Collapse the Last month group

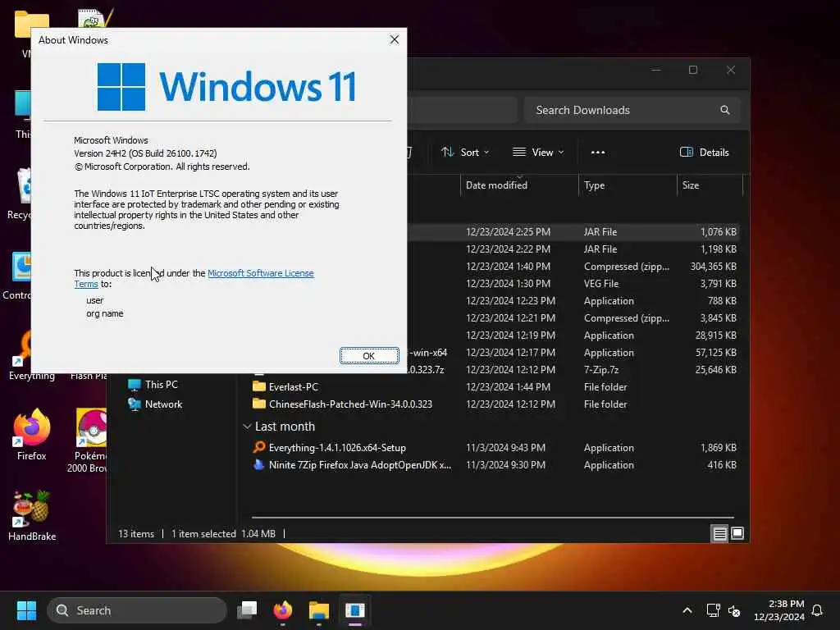pyautogui.click(x=247, y=427)
